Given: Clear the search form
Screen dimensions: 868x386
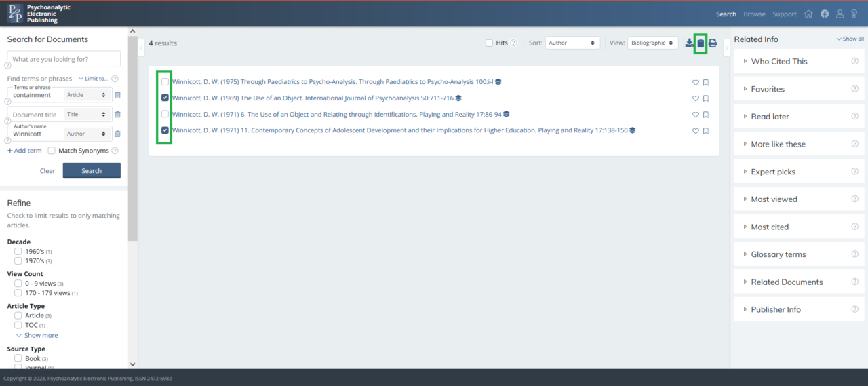Looking at the screenshot, I should tap(47, 171).
